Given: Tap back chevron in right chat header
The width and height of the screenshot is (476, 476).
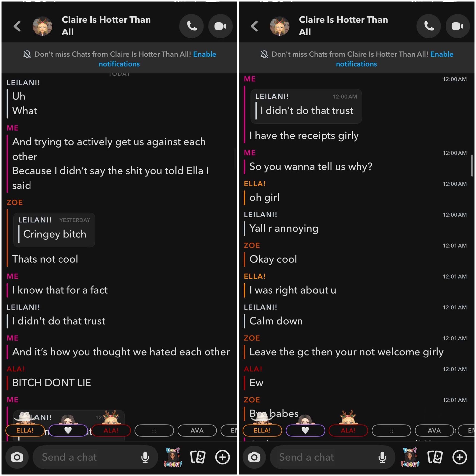Looking at the screenshot, I should 254,26.
